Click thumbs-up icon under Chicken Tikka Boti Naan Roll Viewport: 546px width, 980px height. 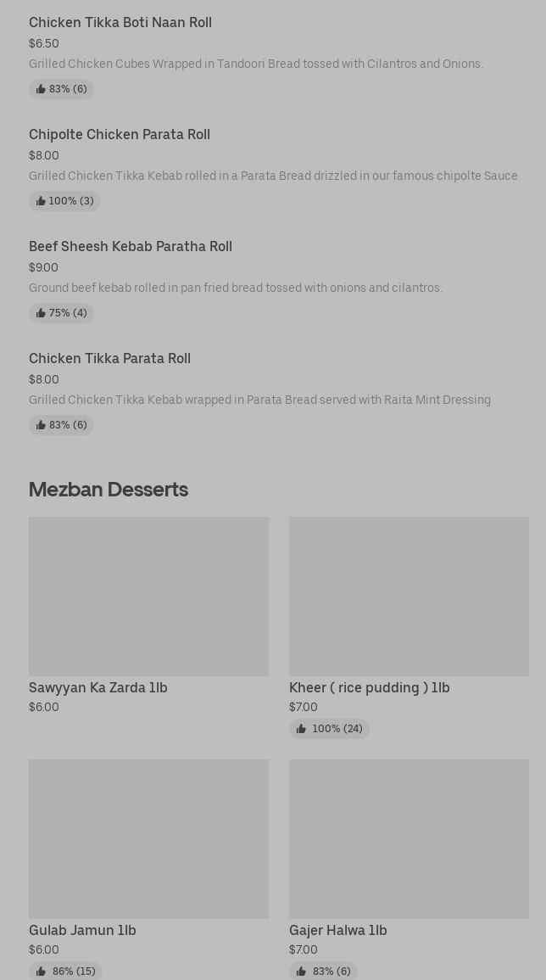pos(41,89)
